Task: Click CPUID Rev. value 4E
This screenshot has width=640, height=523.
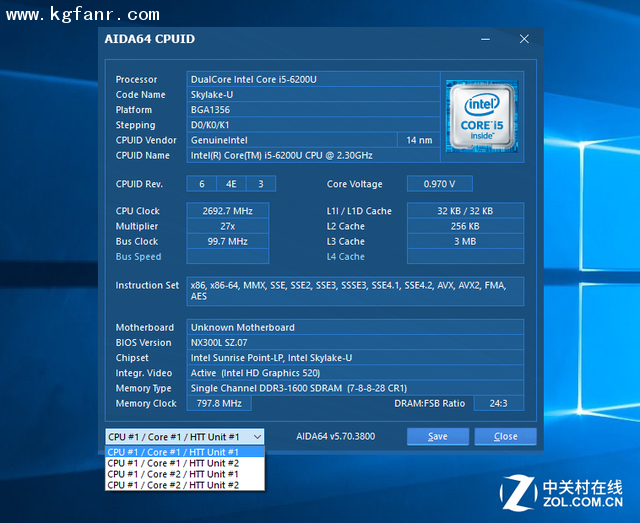Action: coord(231,184)
